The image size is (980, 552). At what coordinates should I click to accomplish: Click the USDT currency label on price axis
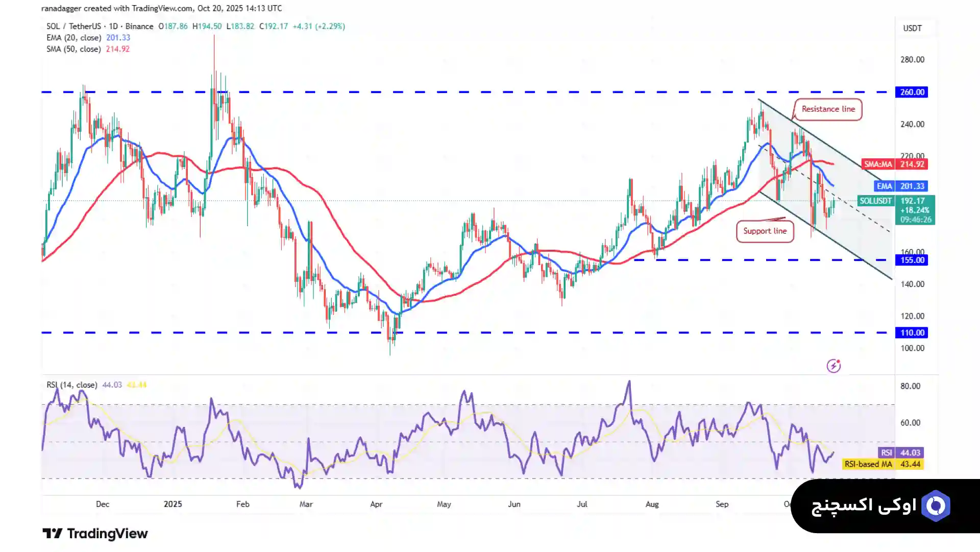tap(912, 29)
